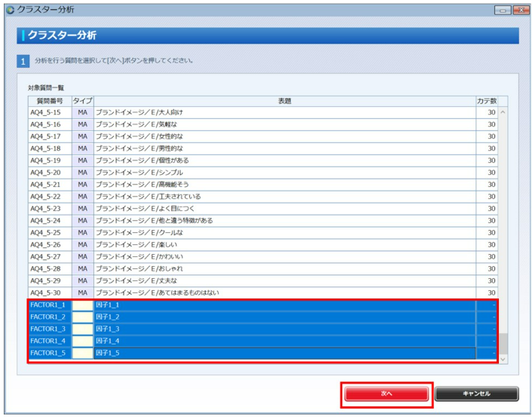This screenshot has height=419, width=532.
Task: Click the タイプ column header
Action: tap(83, 100)
